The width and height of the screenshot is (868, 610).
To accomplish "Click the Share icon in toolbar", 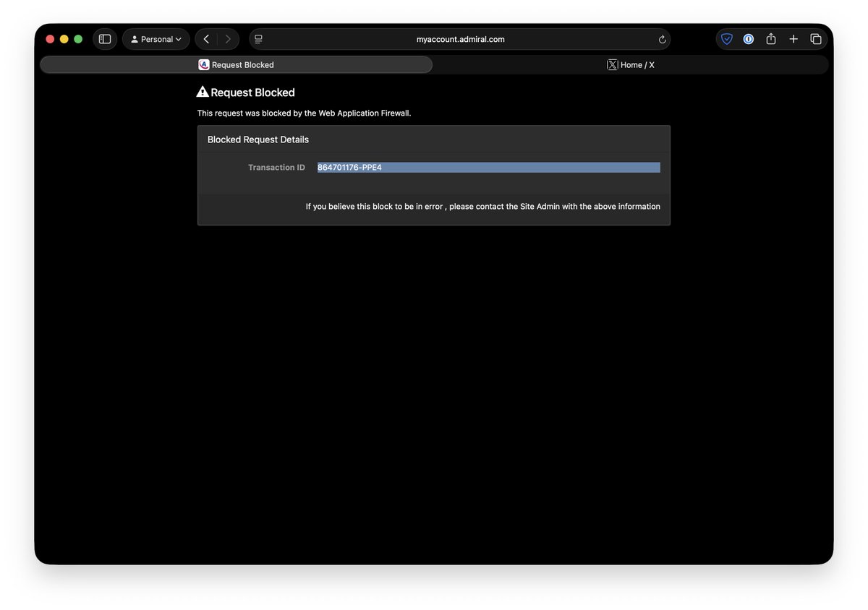I will [771, 39].
